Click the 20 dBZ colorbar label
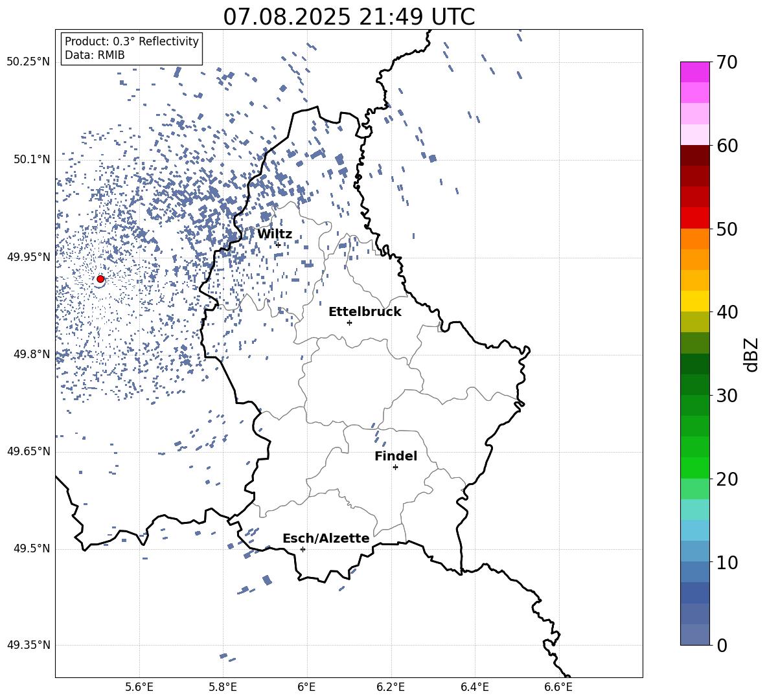The image size is (767, 700). [x=727, y=479]
